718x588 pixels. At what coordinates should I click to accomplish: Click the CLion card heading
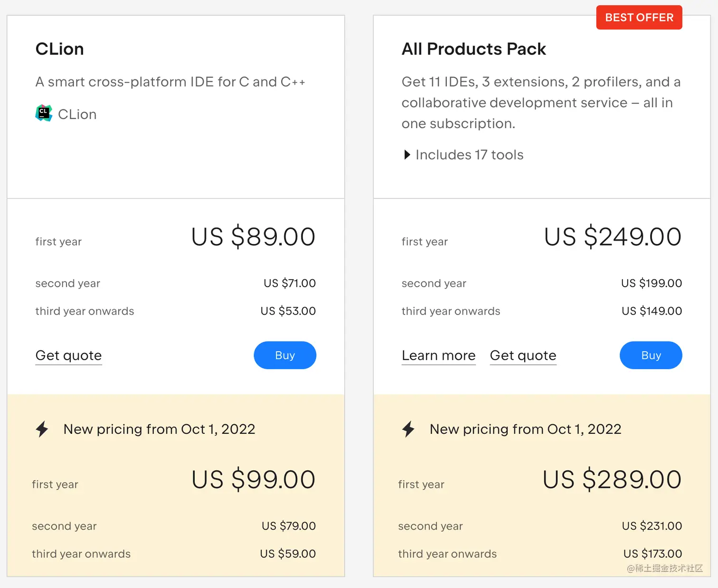(60, 49)
